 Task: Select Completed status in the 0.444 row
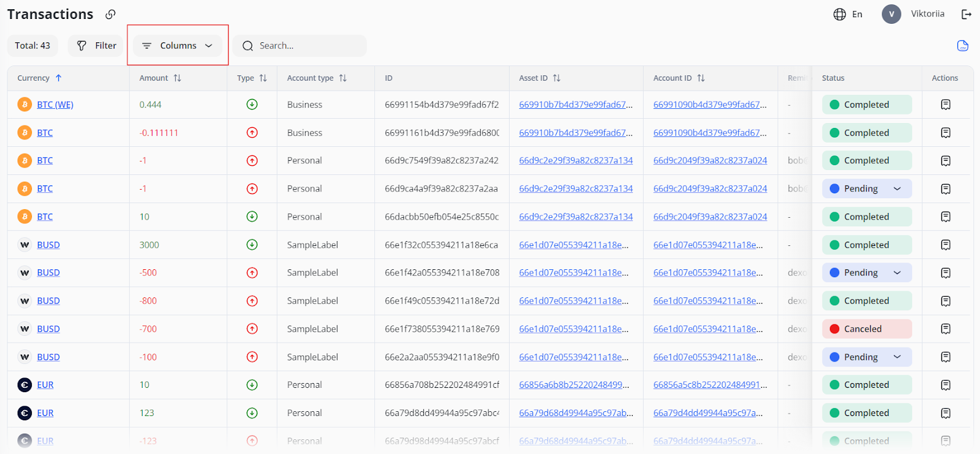[x=867, y=105]
